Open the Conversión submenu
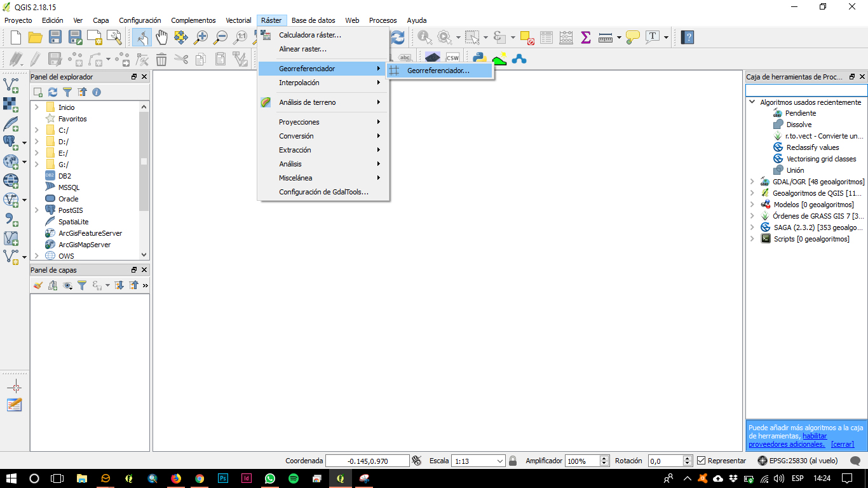The image size is (868, 488). pos(323,136)
